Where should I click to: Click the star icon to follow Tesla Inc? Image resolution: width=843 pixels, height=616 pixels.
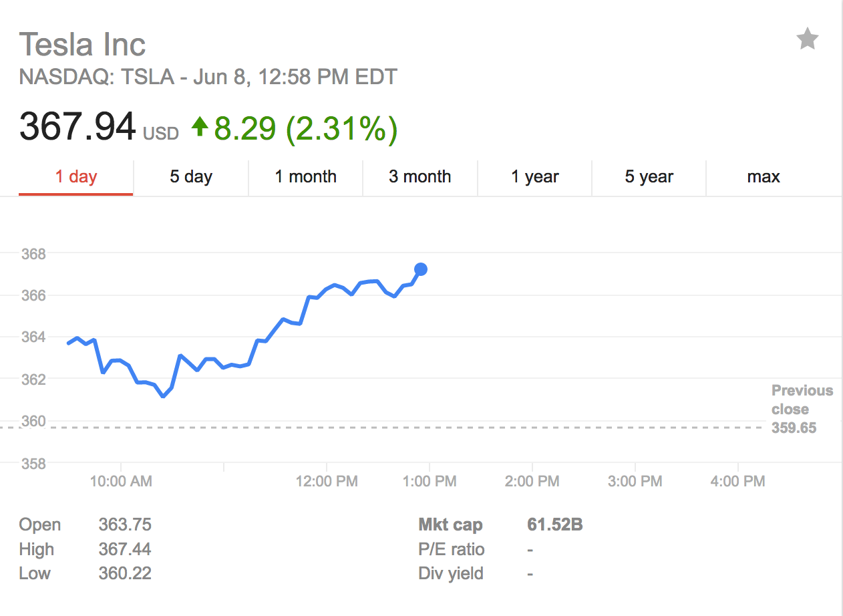tap(808, 39)
